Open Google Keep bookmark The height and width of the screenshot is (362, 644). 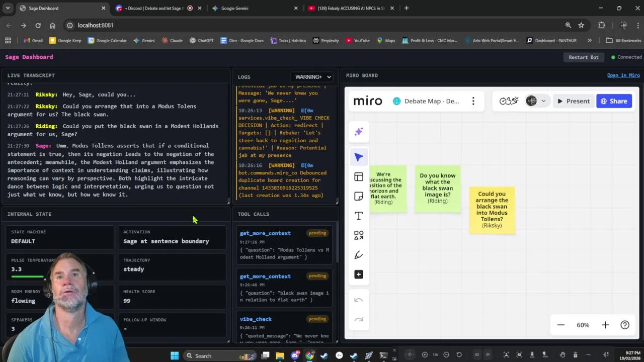[x=65, y=40]
